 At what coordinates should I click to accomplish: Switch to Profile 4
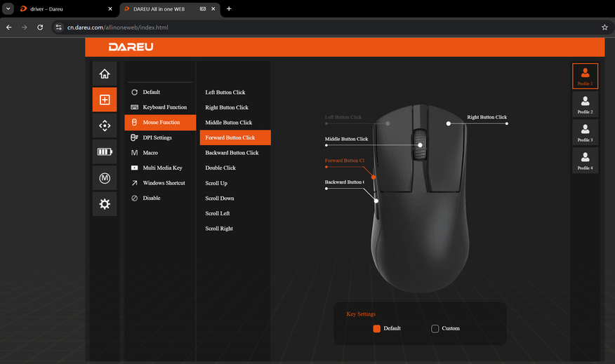[585, 160]
